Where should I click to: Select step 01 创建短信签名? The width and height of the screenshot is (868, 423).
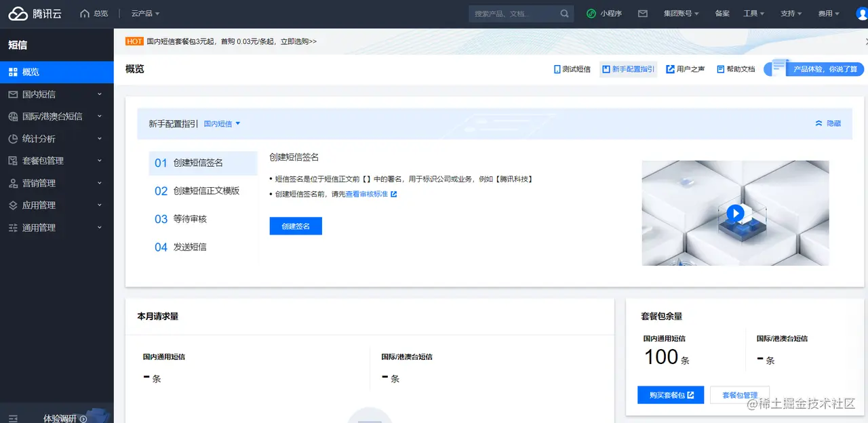point(203,163)
